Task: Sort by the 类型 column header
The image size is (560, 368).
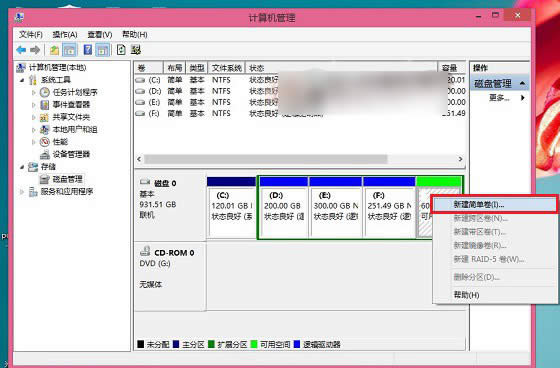Action: coord(197,68)
